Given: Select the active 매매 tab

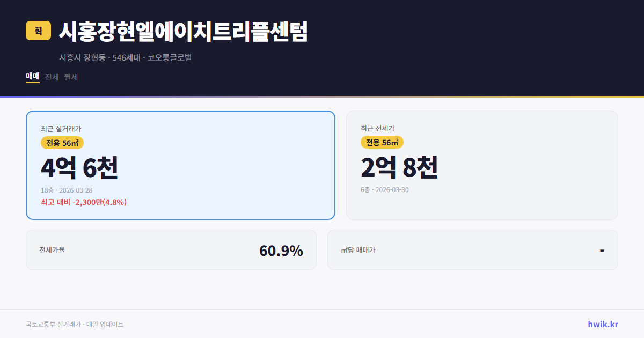Looking at the screenshot, I should [32, 77].
